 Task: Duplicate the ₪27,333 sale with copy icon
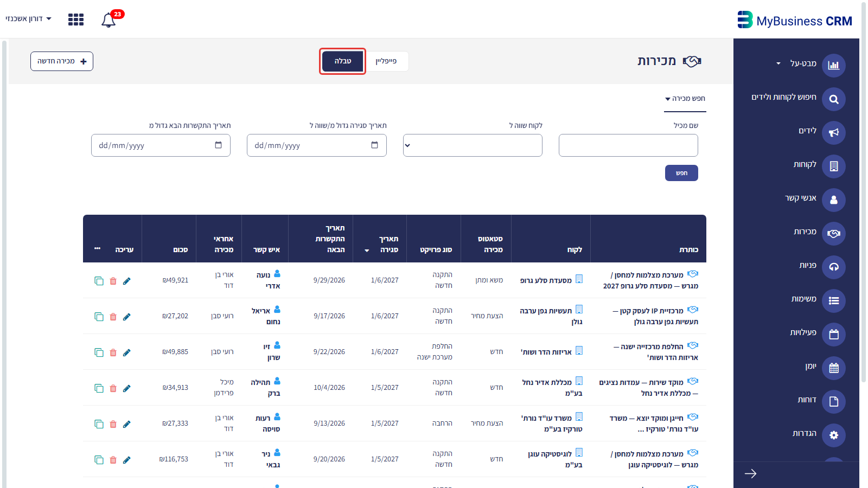[99, 424]
